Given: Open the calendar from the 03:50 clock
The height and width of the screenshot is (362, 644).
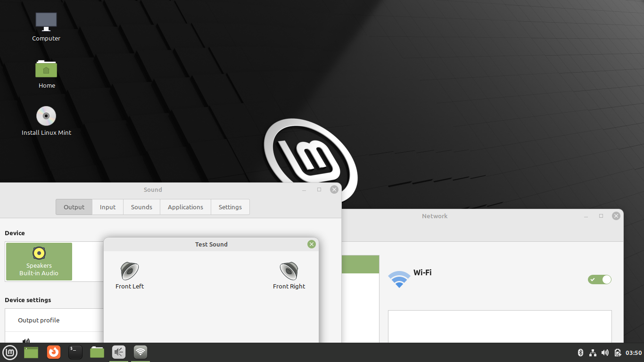Looking at the screenshot, I should 634,353.
